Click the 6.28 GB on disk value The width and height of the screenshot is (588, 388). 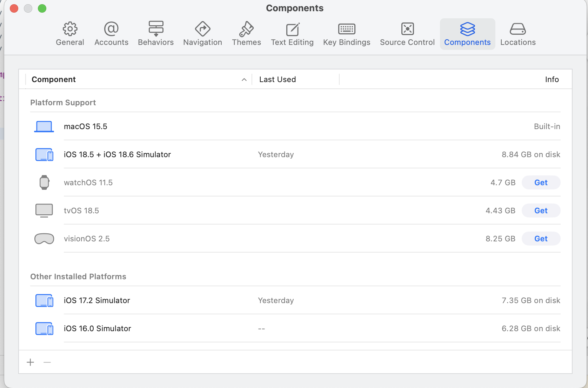(x=531, y=328)
